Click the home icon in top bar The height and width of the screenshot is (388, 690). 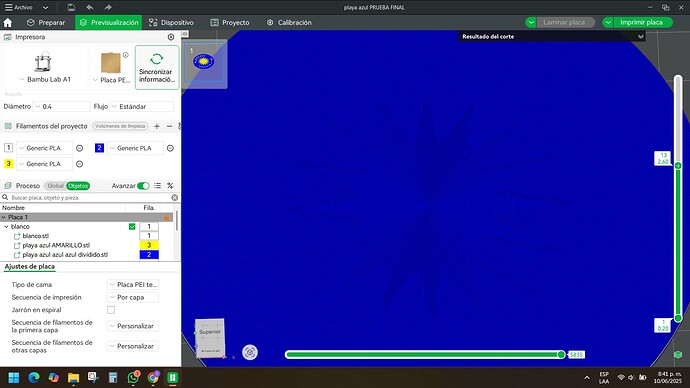point(7,22)
